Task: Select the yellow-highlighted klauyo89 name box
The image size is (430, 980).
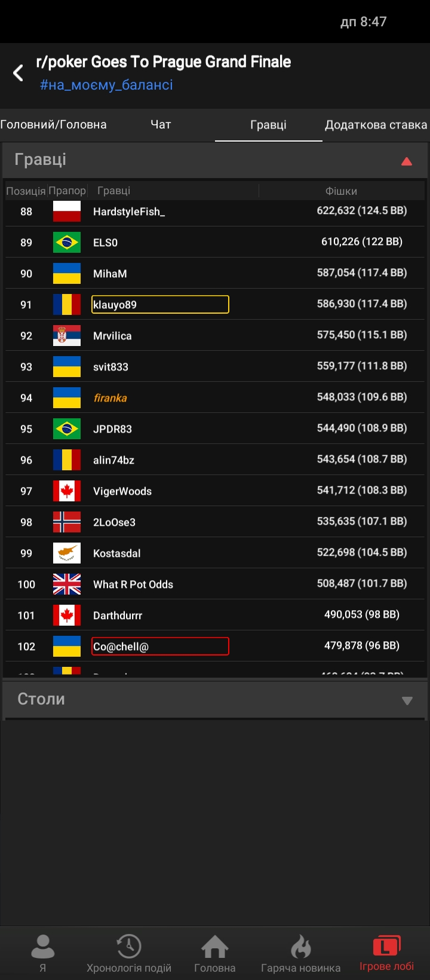Action: click(160, 305)
